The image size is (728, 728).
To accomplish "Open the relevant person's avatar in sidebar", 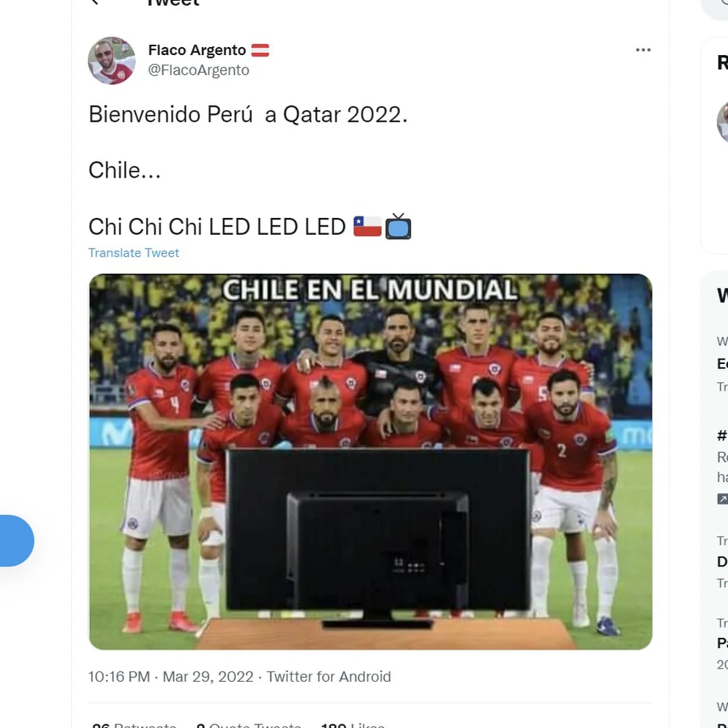I will coord(722,122).
